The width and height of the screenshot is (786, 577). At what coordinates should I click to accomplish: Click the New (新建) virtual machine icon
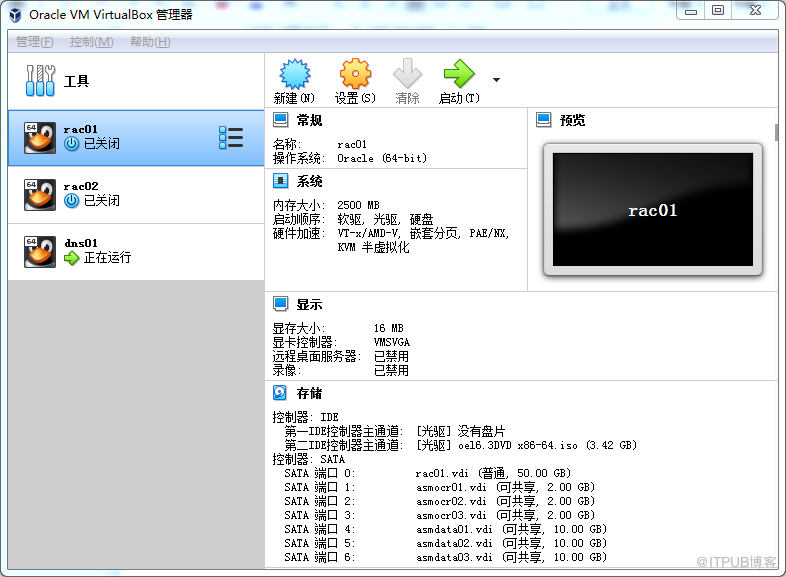click(x=294, y=75)
